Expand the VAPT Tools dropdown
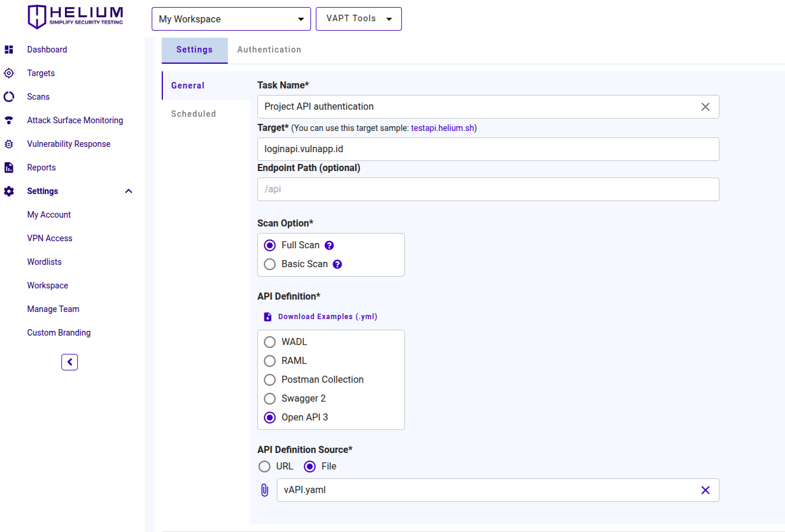Viewport: 785px width, 532px height. point(358,19)
